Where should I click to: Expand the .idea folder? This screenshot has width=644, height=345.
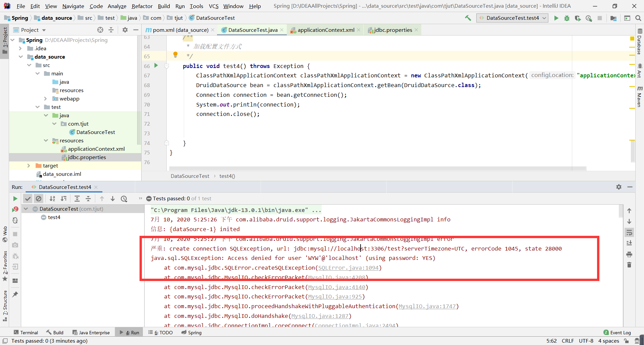click(21, 48)
